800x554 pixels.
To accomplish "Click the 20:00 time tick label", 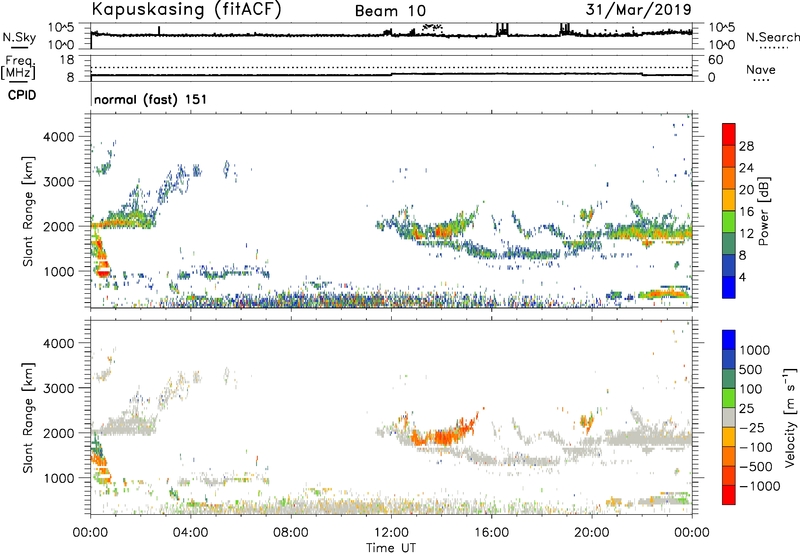I will pyautogui.click(x=591, y=533).
